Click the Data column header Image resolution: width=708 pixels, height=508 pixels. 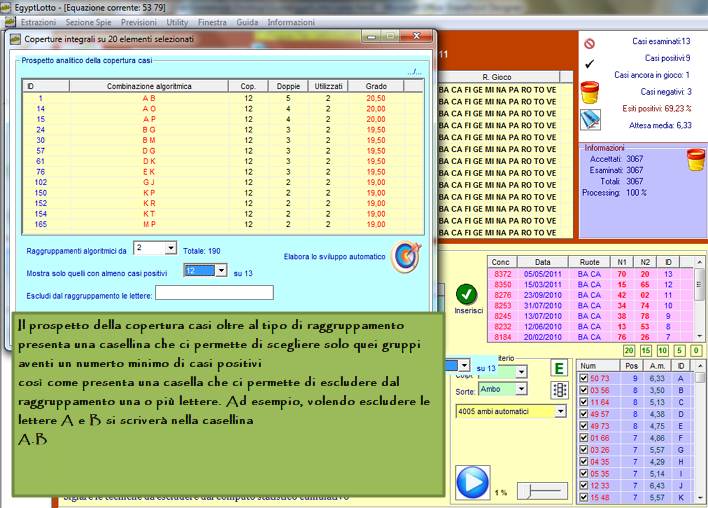pyautogui.click(x=542, y=262)
